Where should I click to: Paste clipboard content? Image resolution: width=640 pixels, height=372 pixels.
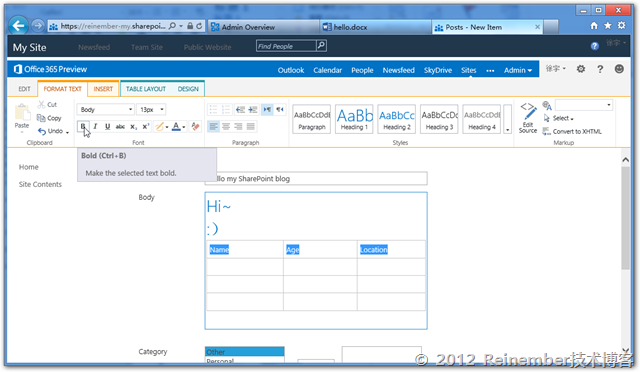click(22, 116)
